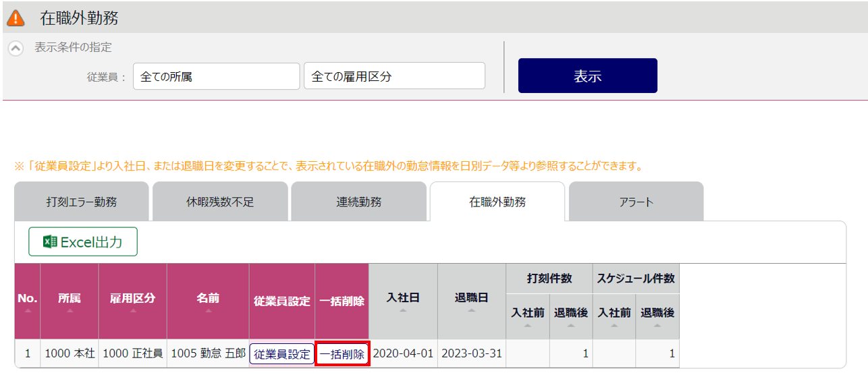Viewport: 868px width, 375px height.
Task: Select the アラート tab
Action: (636, 202)
